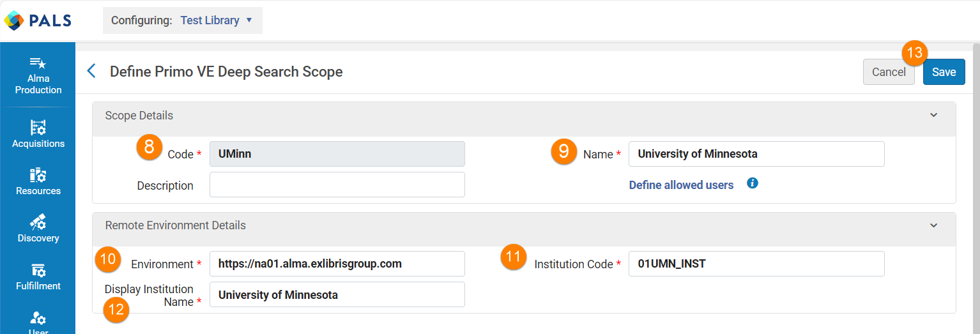Open the Configuring Test Library dropdown
Viewport: 980px width, 334px height.
click(x=183, y=20)
